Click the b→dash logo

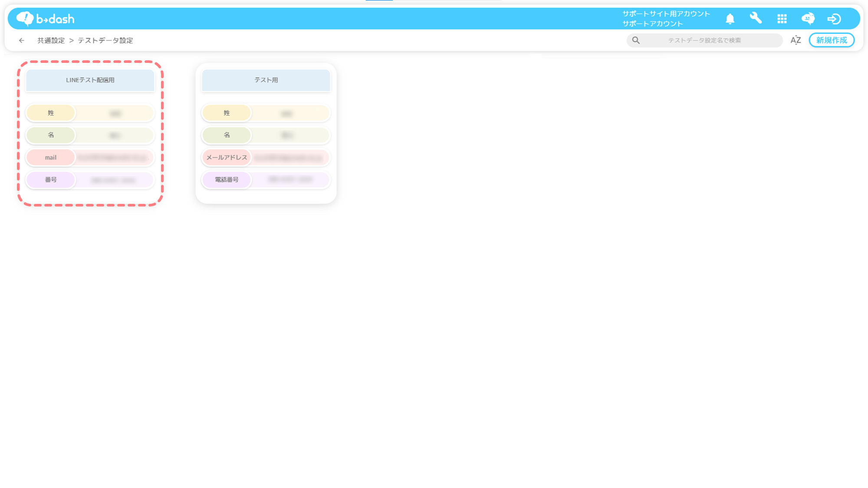(x=46, y=19)
